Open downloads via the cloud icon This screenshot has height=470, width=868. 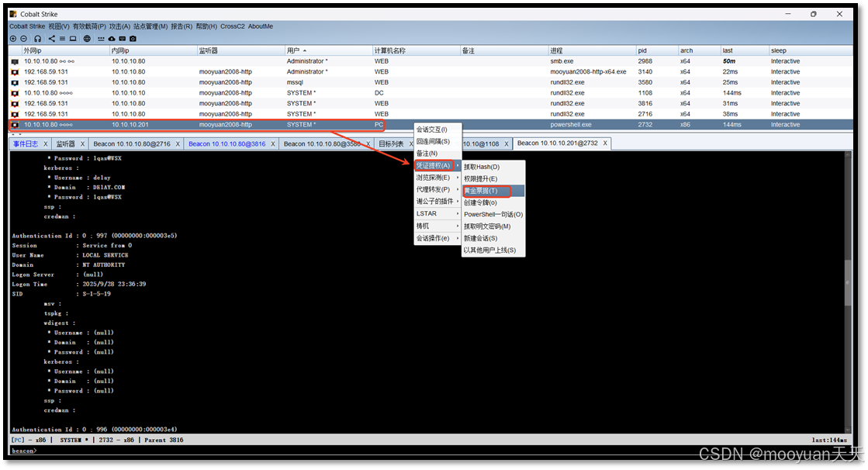tap(112, 39)
